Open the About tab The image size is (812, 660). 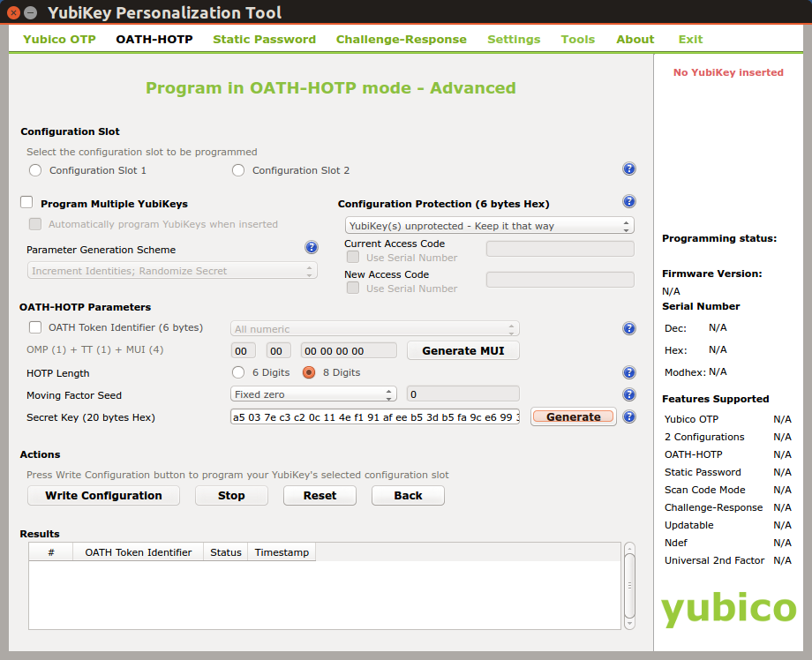[x=635, y=40]
